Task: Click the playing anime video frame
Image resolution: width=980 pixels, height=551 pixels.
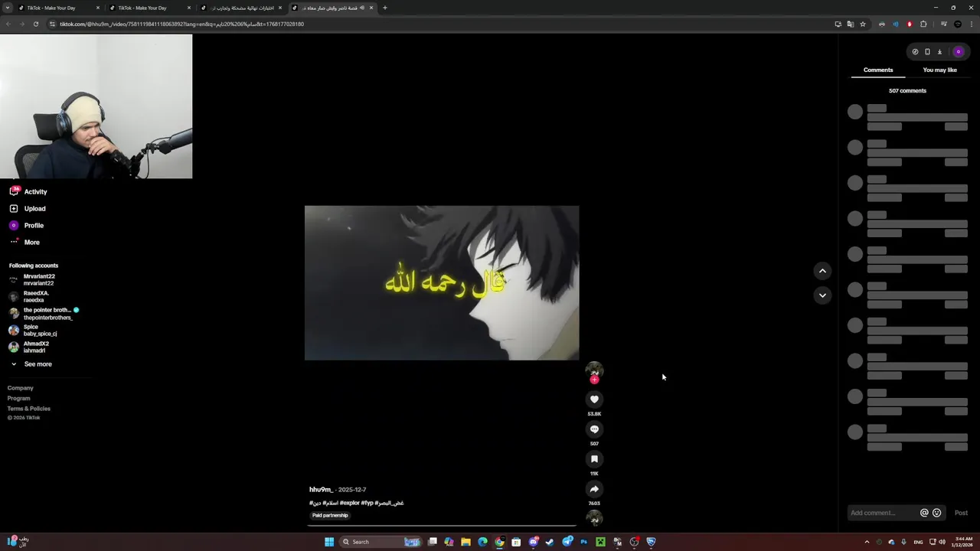Action: coord(442,282)
